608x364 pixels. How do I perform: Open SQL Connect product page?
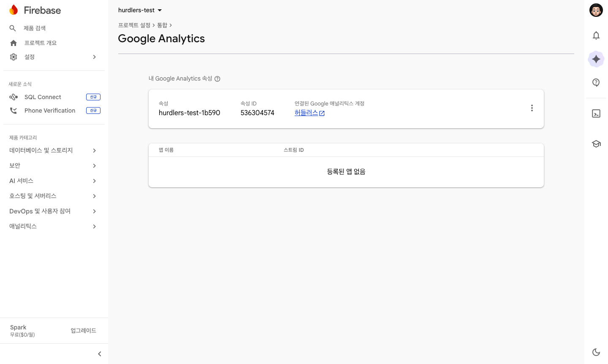(43, 97)
